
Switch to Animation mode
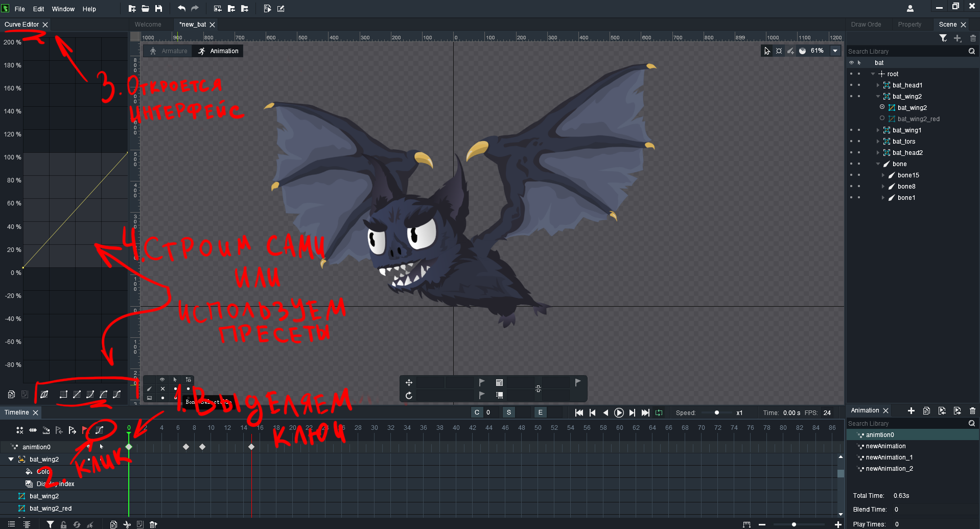(x=218, y=51)
